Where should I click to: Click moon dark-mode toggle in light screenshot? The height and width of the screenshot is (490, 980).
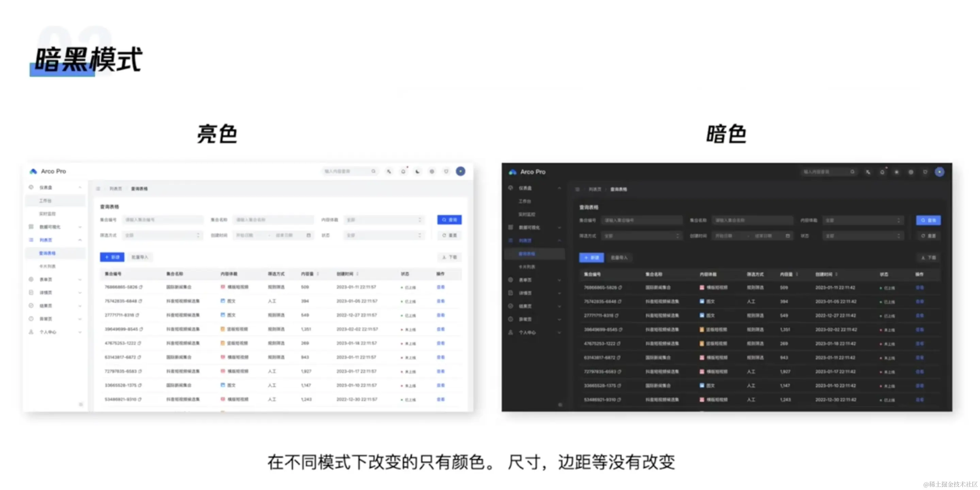[417, 171]
